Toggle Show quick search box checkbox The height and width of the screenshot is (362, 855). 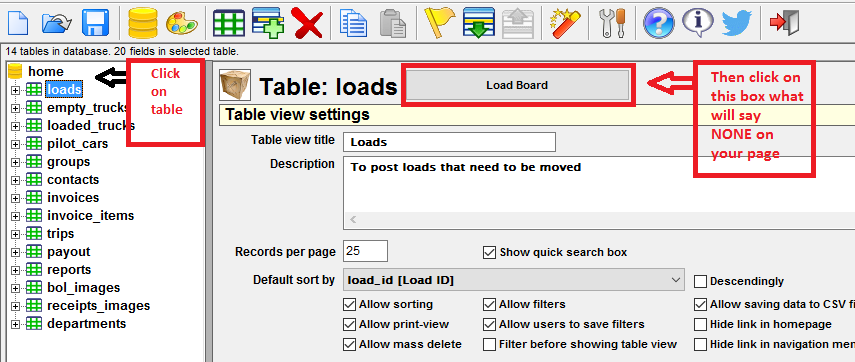489,252
